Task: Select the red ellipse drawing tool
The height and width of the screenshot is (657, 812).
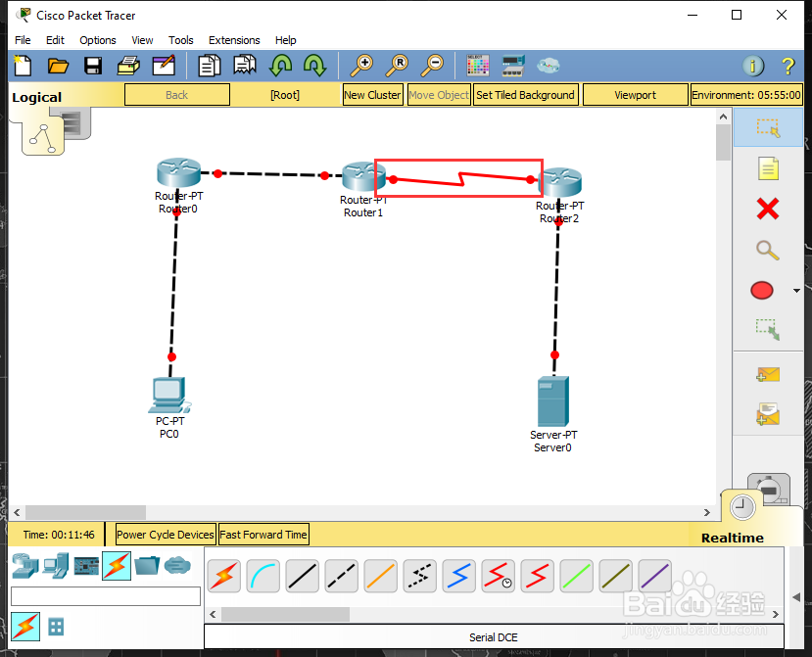Action: click(762, 291)
